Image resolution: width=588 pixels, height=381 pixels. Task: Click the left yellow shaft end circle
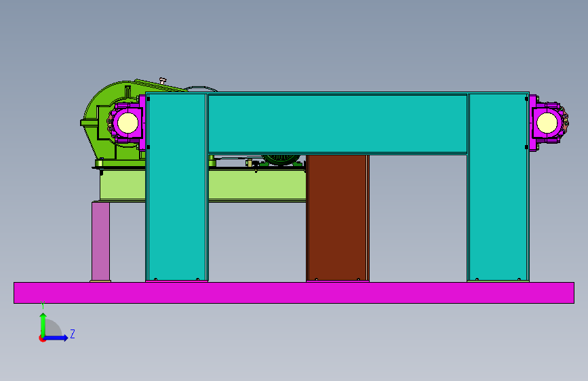click(x=128, y=123)
